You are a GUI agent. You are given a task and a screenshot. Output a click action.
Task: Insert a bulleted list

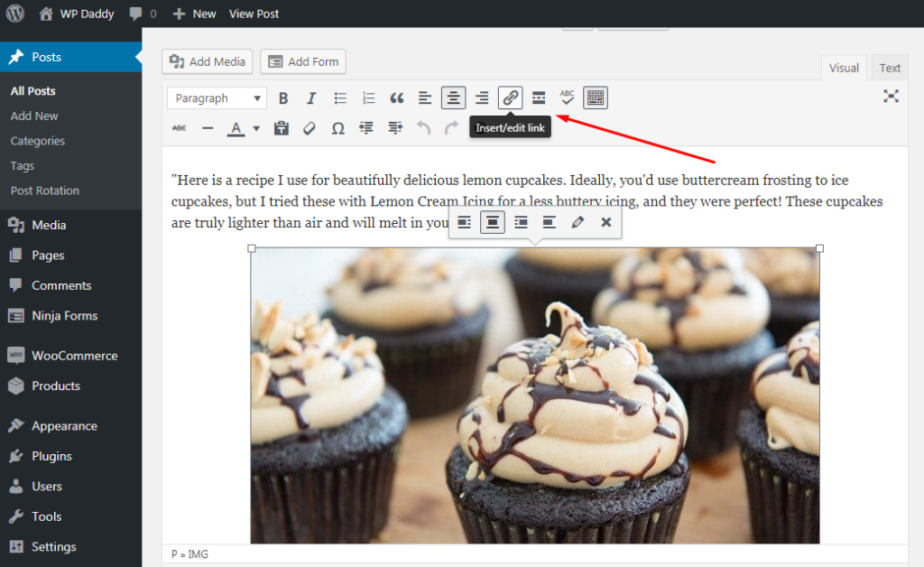pyautogui.click(x=339, y=98)
